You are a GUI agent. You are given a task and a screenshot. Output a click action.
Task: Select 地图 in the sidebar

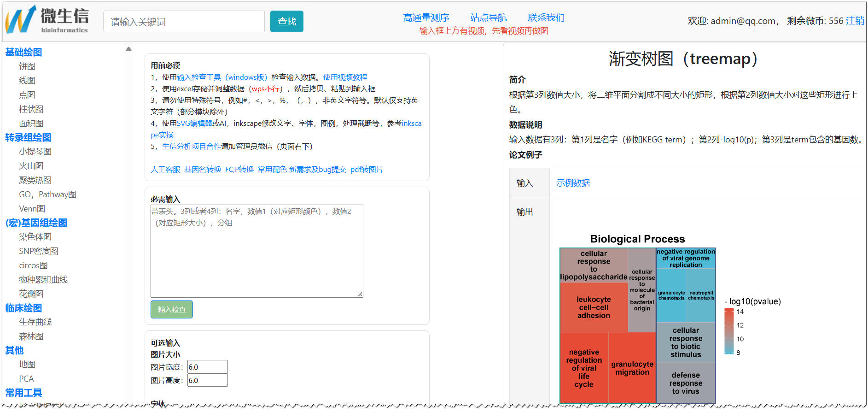27,365
